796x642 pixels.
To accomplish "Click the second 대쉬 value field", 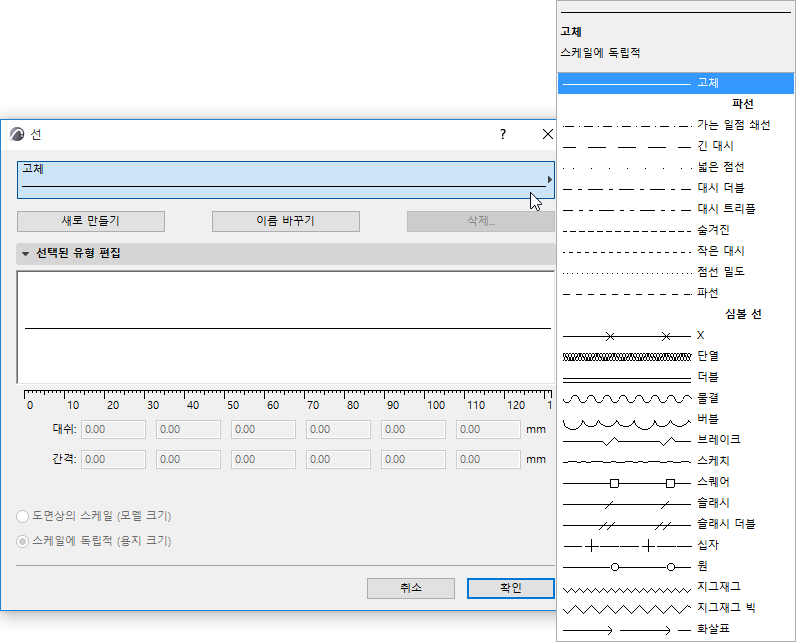I will (x=188, y=430).
